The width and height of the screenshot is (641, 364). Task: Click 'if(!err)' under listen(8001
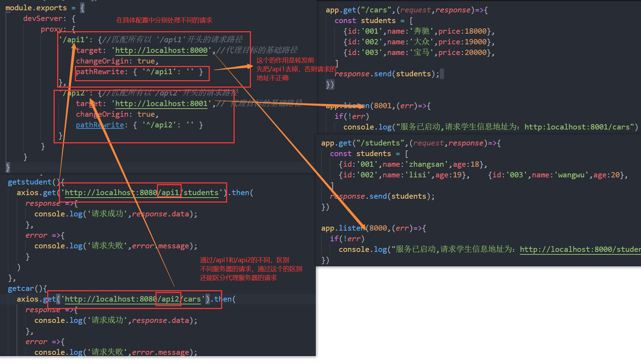click(x=352, y=116)
